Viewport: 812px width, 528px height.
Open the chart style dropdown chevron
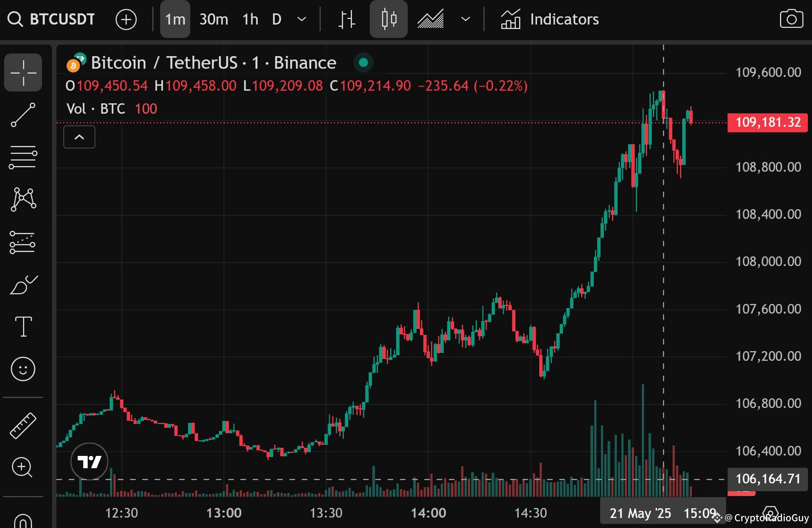click(465, 19)
